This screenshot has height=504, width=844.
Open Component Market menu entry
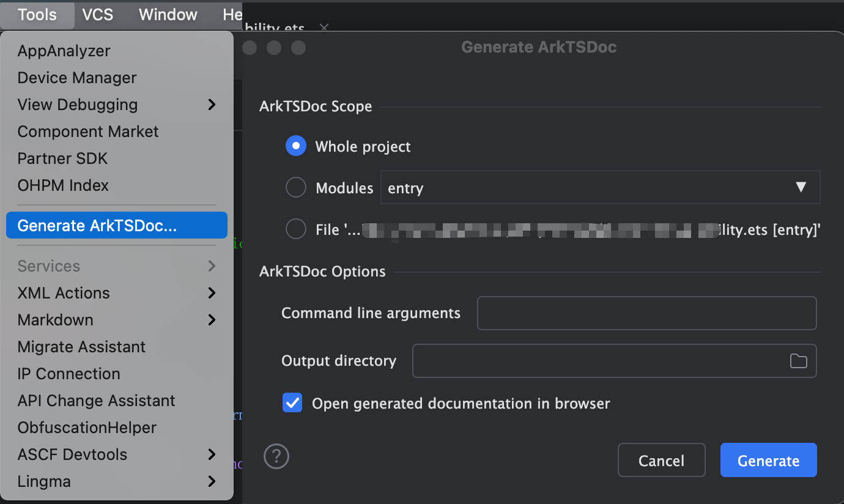point(117,132)
